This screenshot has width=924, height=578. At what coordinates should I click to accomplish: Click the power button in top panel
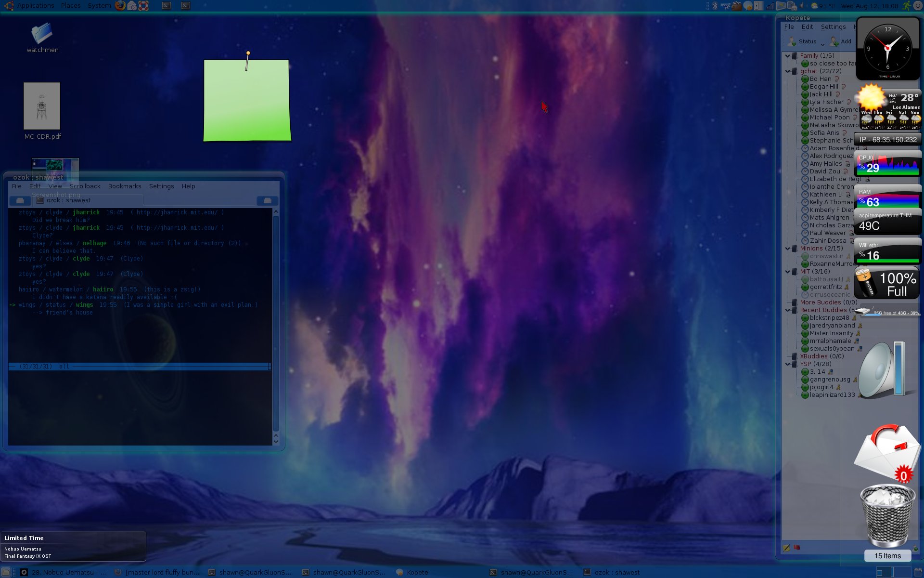[x=917, y=6]
